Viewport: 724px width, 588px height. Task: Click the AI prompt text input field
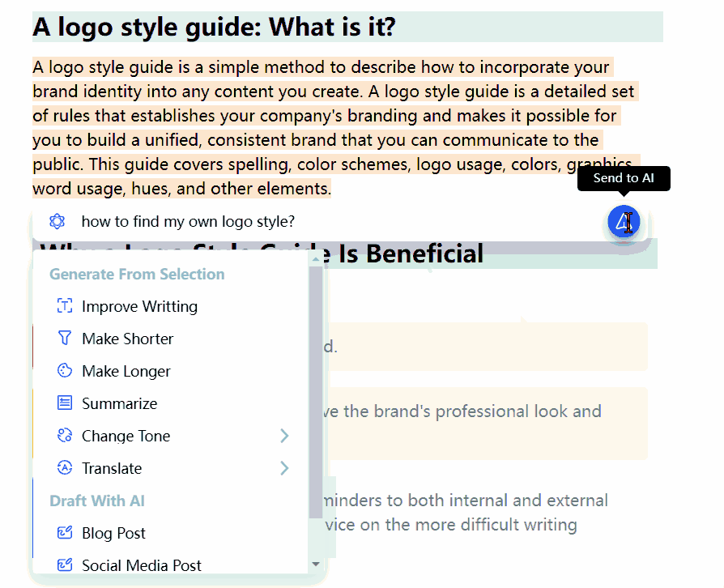[x=324, y=221]
